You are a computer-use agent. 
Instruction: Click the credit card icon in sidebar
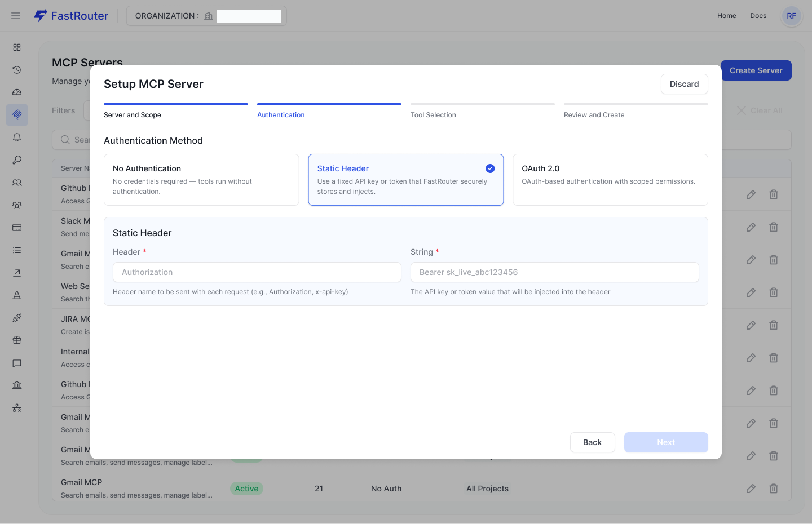pos(17,228)
